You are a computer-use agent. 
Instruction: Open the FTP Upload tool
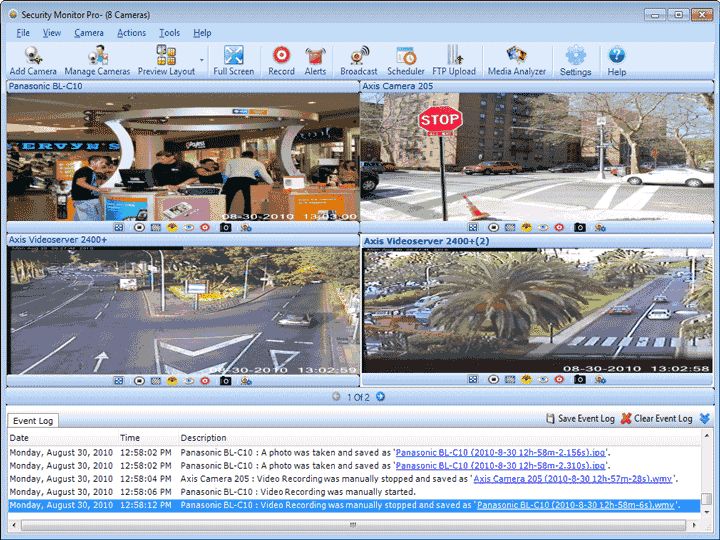pos(454,60)
